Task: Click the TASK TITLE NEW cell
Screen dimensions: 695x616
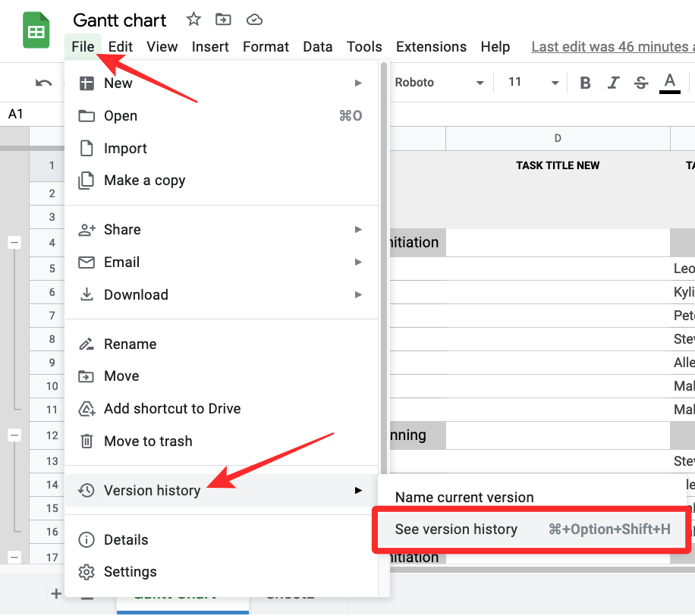Action: click(558, 165)
